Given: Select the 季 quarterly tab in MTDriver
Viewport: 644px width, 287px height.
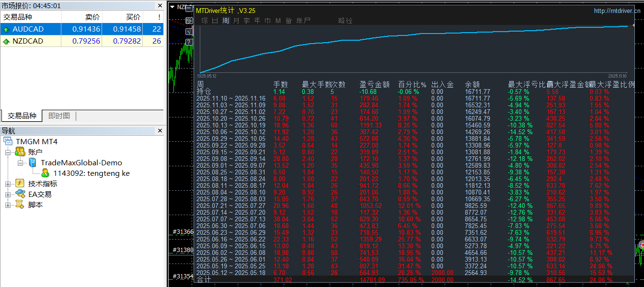Looking at the screenshot, I should point(247,21).
